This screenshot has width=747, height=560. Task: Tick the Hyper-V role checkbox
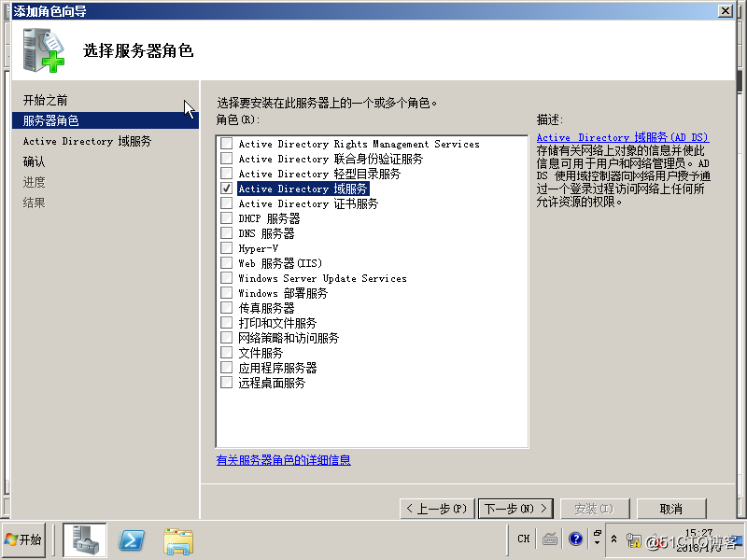[x=227, y=248]
